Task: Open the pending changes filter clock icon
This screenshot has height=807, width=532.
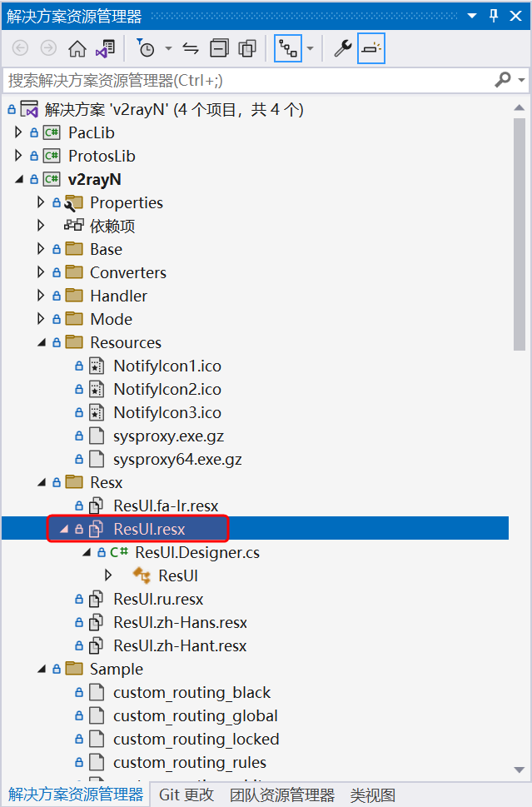Action: point(146,49)
